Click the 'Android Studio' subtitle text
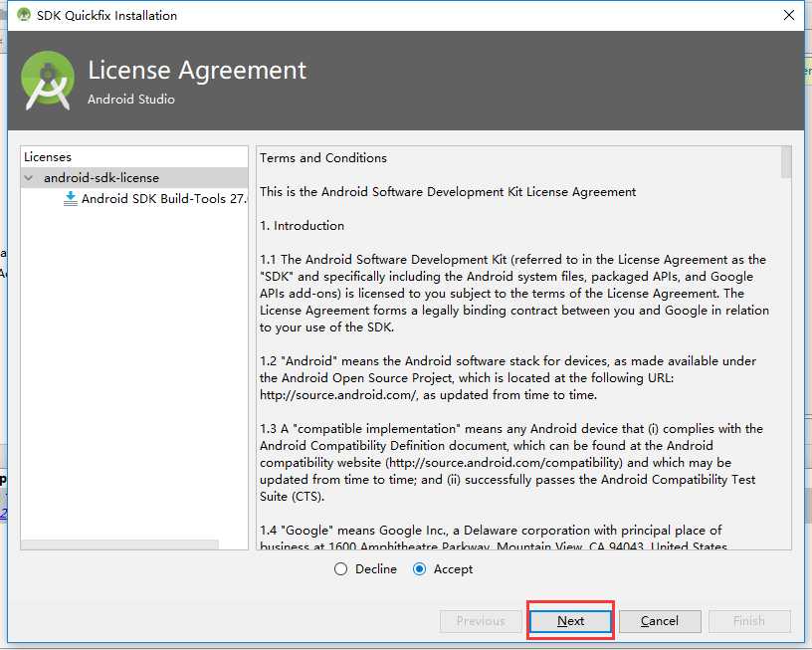This screenshot has height=650, width=812. [x=131, y=99]
